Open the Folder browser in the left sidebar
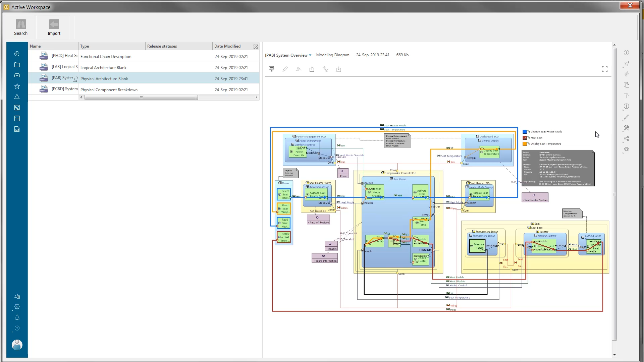 point(17,65)
